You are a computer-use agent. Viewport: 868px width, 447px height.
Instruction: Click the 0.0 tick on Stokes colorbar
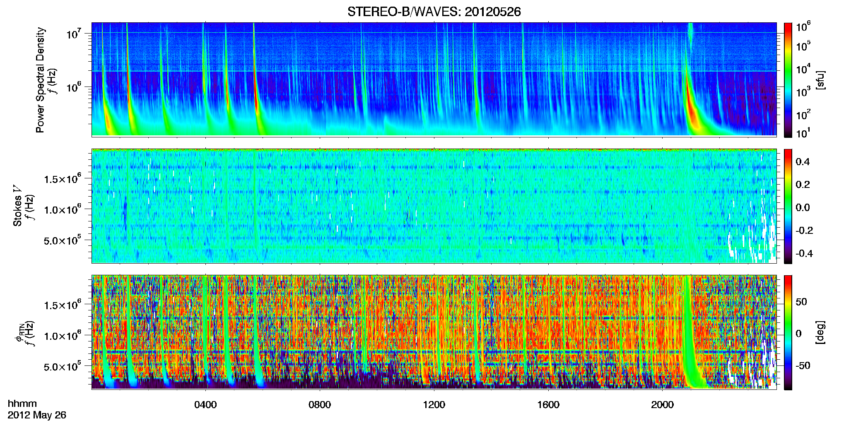click(x=803, y=207)
